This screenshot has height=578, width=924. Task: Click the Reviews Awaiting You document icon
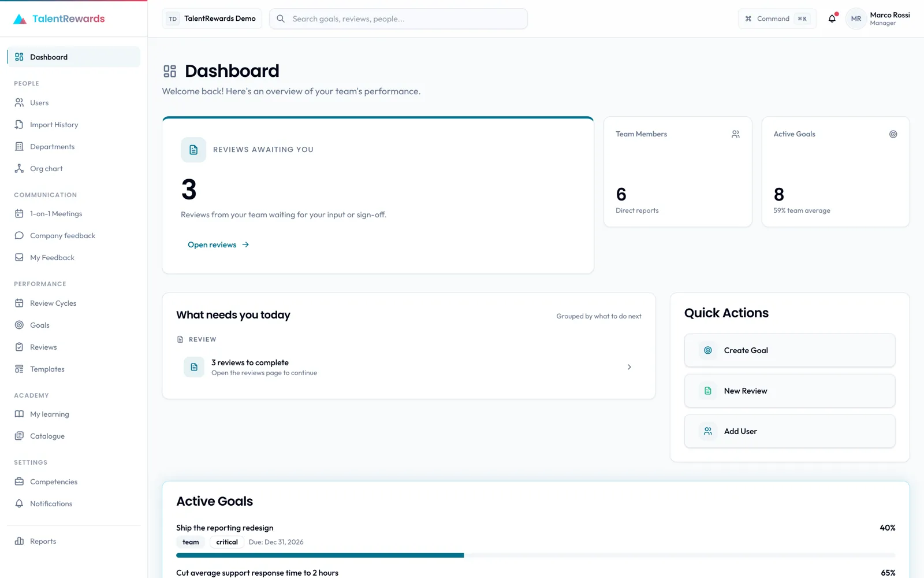193,150
